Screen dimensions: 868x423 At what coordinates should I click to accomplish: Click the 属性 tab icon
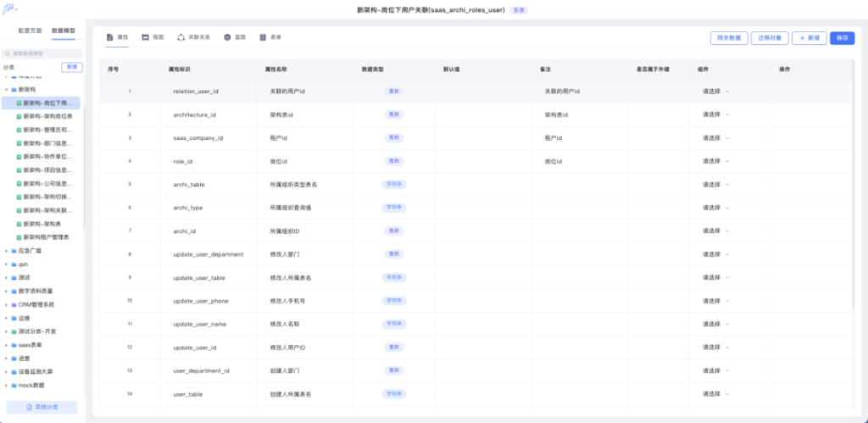[x=110, y=38]
